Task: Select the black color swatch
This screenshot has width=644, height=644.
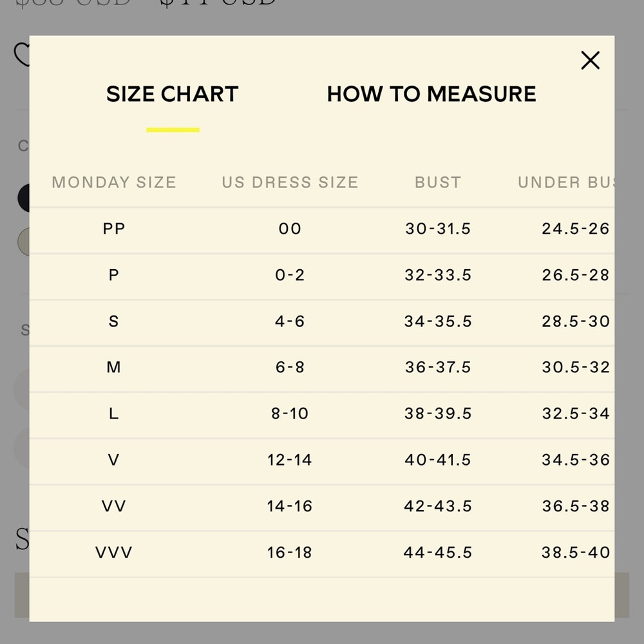Action: coord(23,198)
